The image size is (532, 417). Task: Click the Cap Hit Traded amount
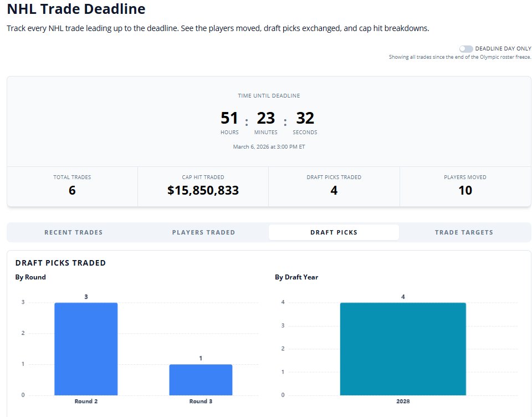(203, 191)
